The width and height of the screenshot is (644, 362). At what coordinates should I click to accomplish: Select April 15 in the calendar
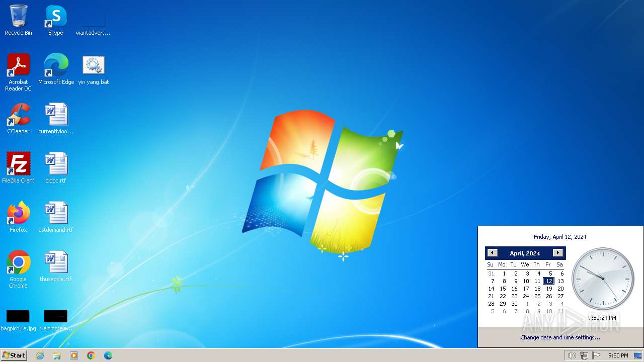click(x=503, y=289)
